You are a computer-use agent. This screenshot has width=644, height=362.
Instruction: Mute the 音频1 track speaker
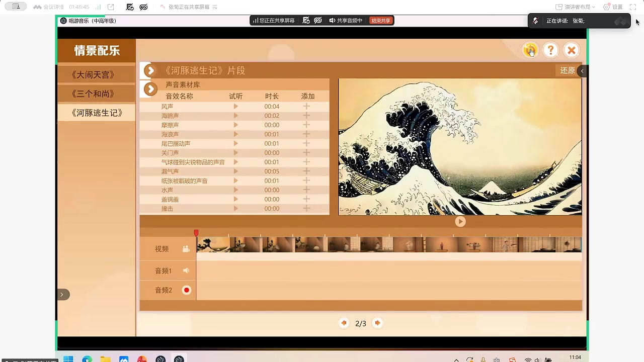pyautogui.click(x=186, y=270)
